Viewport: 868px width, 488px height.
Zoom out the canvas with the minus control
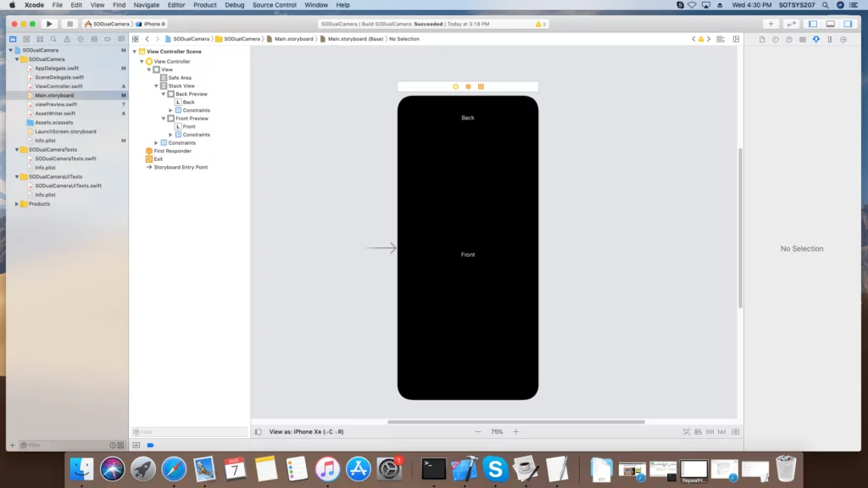[x=477, y=431]
